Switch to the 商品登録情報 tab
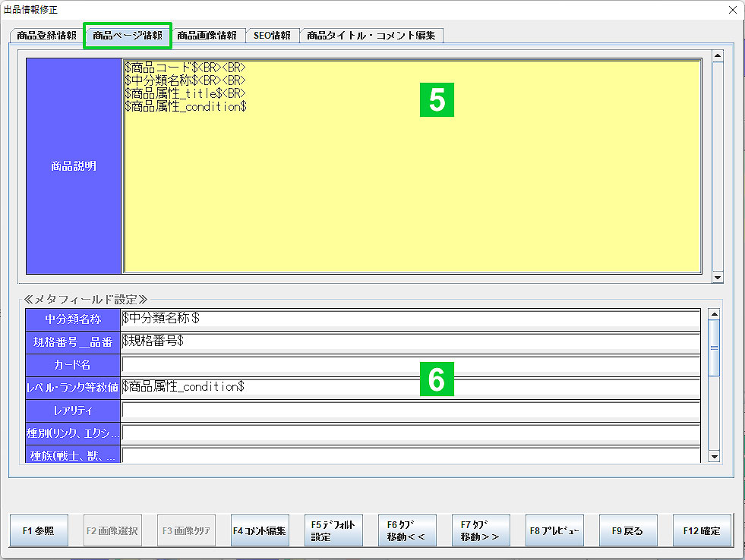 (x=46, y=36)
